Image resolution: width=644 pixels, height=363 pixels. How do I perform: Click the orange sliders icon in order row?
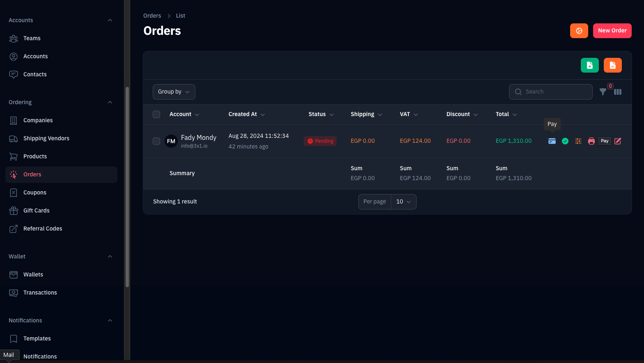pos(578,141)
